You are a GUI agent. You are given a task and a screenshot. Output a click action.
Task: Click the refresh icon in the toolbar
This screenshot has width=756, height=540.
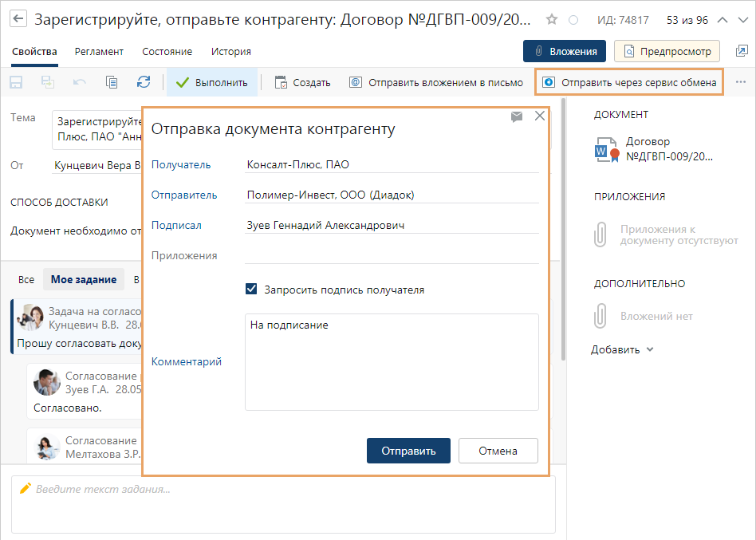tap(144, 82)
